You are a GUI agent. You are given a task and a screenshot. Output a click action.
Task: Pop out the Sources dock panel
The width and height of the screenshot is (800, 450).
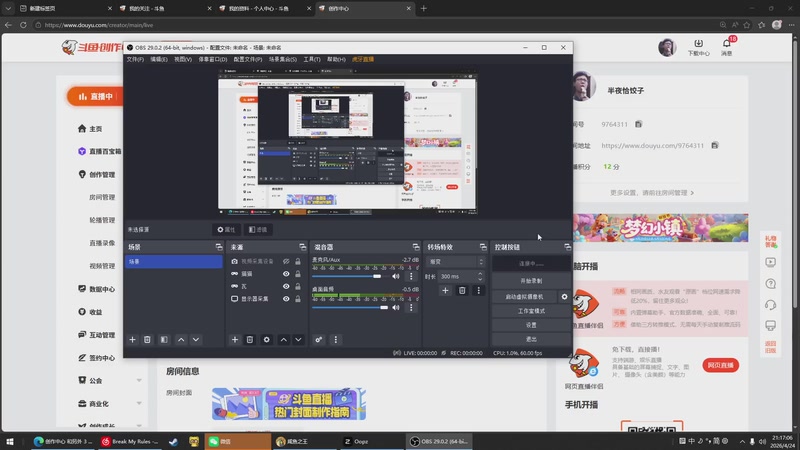(x=303, y=247)
